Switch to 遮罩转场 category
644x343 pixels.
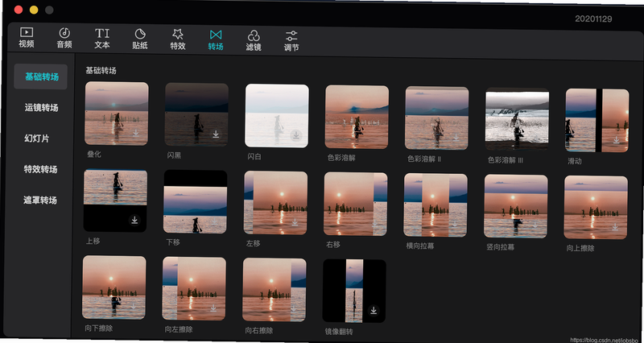[39, 200]
